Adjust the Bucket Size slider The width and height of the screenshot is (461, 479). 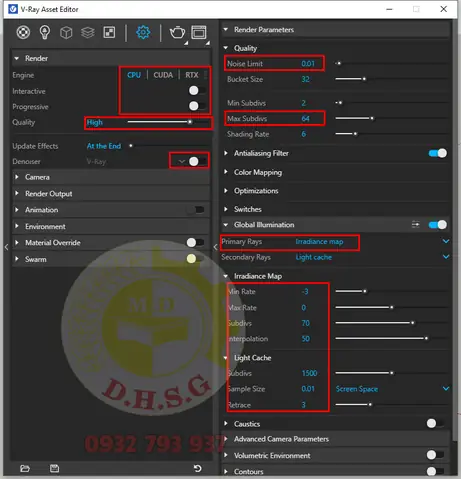pyautogui.click(x=391, y=79)
